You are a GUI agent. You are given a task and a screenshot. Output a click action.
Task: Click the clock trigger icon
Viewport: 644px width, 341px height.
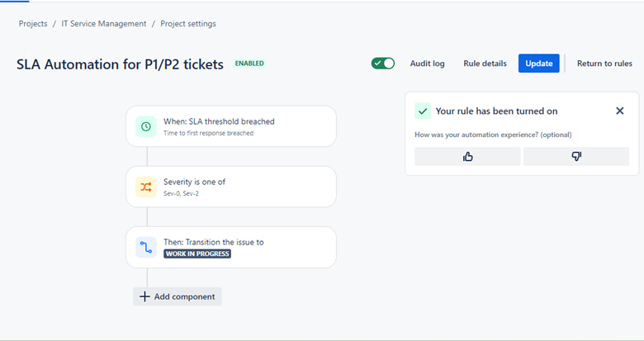point(146,126)
